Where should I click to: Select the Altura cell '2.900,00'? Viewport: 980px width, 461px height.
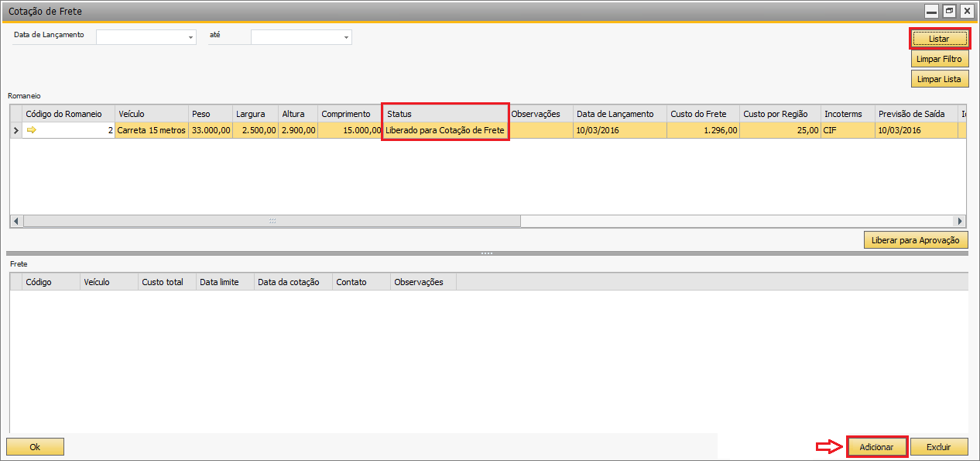point(298,131)
